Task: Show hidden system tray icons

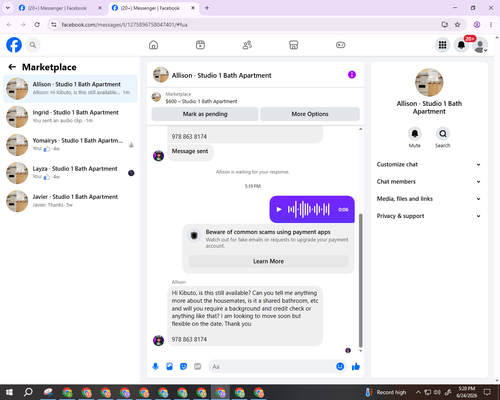Action: point(418,392)
